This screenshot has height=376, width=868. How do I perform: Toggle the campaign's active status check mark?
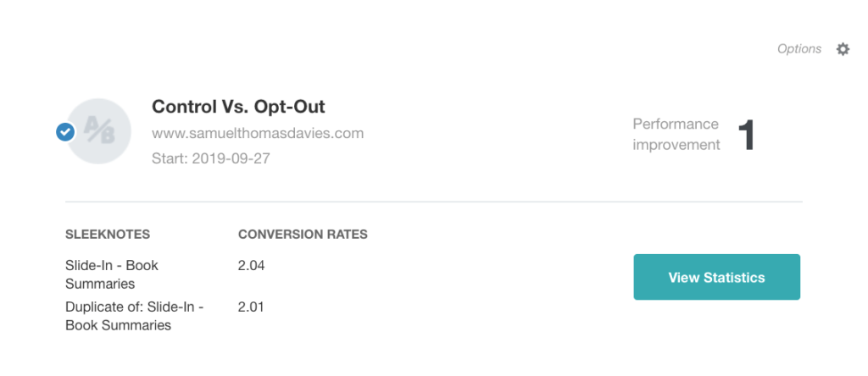point(65,132)
